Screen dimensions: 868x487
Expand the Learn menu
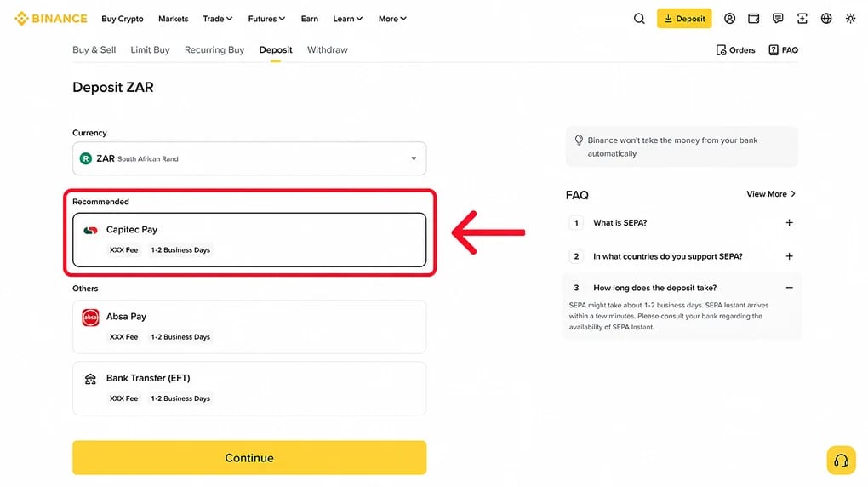coord(348,18)
